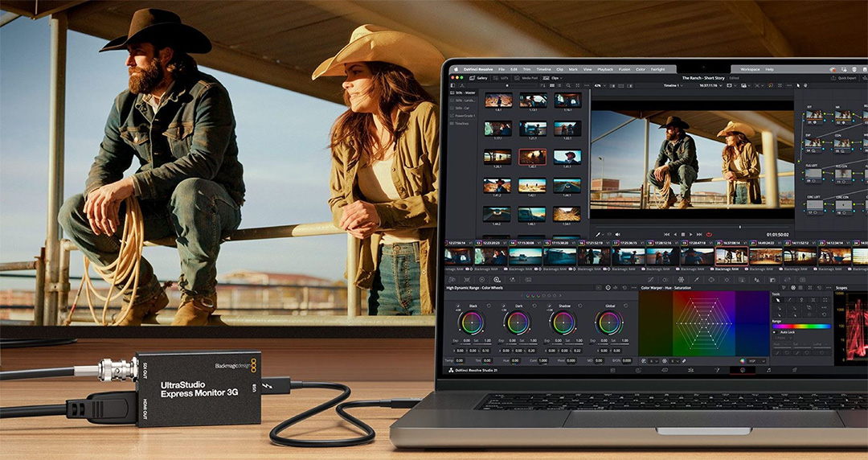Reset the Global wheel with its reset icon
The image size is (868, 460).
[x=625, y=306]
